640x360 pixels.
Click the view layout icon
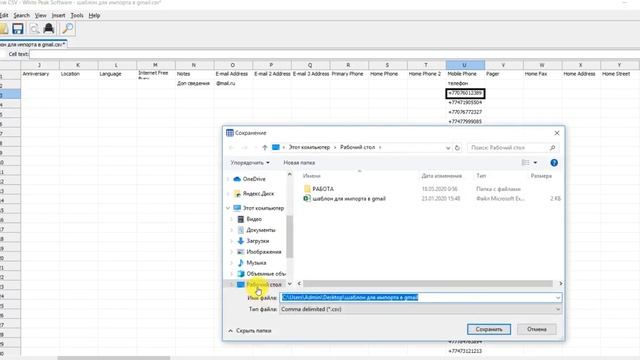[526, 163]
